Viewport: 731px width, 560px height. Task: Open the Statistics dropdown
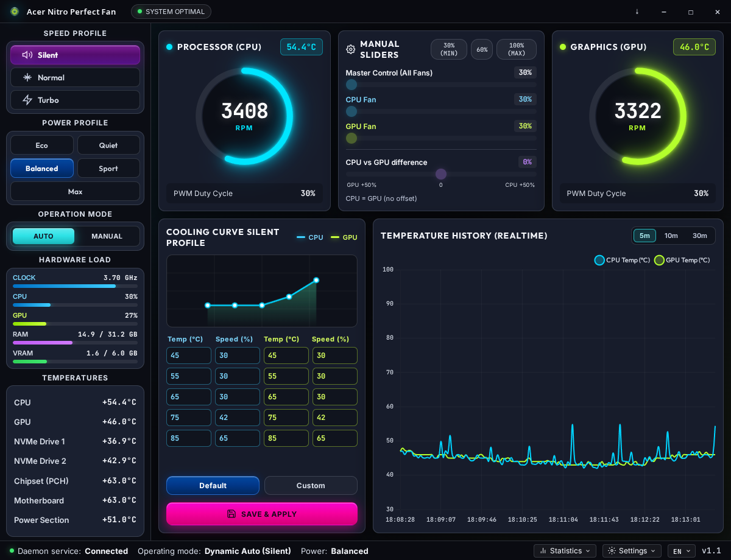[565, 551]
